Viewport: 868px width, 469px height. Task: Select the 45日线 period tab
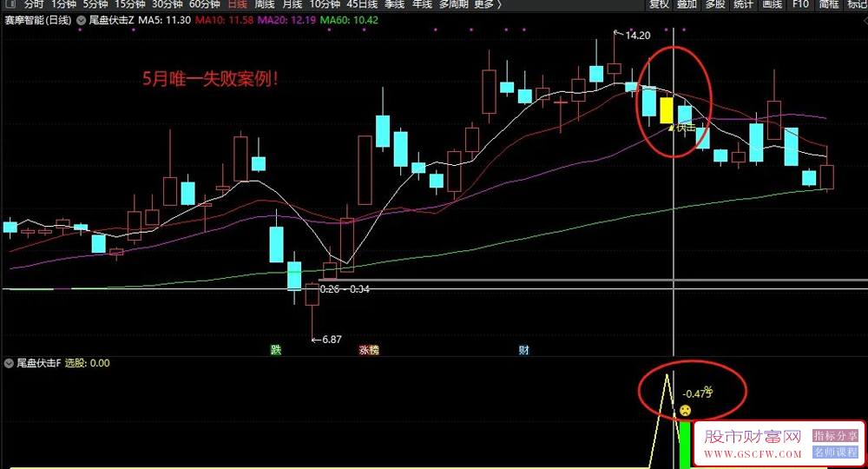pos(362,3)
